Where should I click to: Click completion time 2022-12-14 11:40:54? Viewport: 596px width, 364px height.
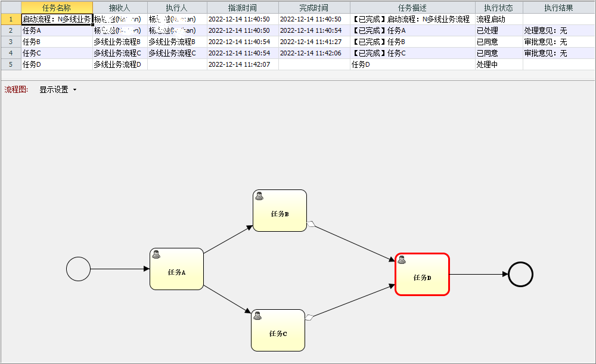pyautogui.click(x=314, y=30)
